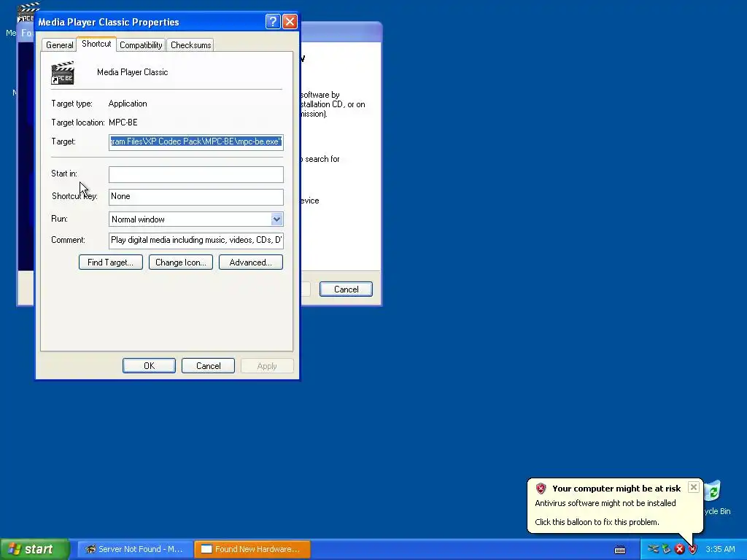Switch to Server Not Found taskbar window

pyautogui.click(x=134, y=549)
